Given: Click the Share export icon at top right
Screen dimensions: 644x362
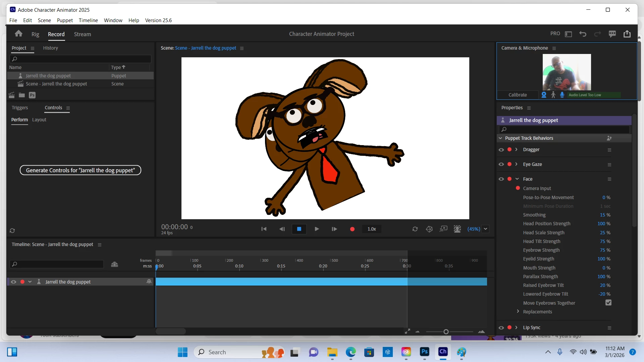Looking at the screenshot, I should coord(627,34).
